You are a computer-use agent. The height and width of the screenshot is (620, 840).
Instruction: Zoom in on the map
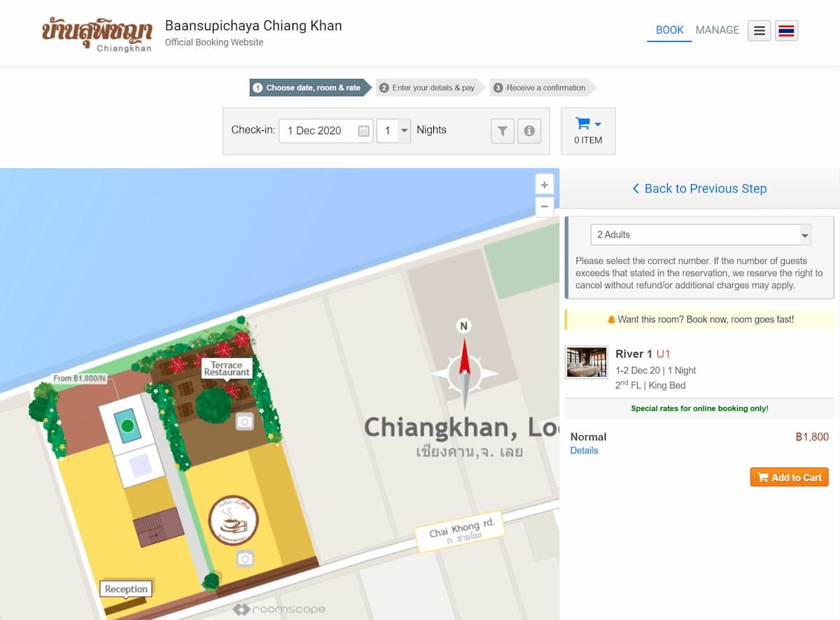point(545,185)
